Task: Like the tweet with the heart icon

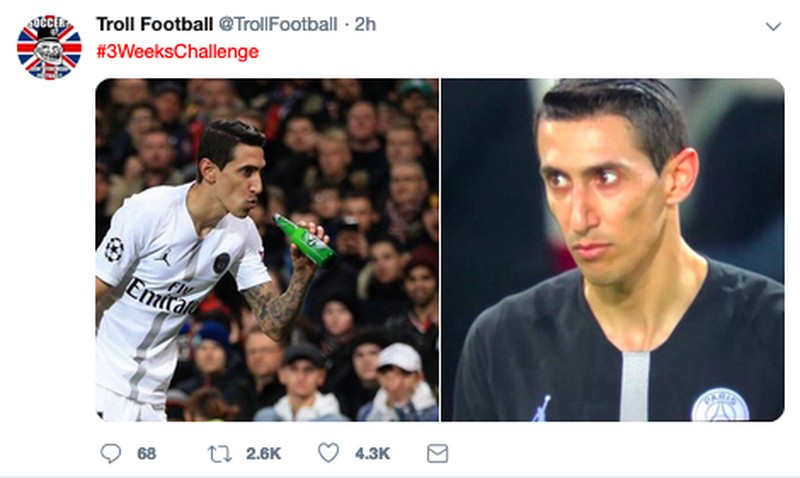Action: [328, 453]
